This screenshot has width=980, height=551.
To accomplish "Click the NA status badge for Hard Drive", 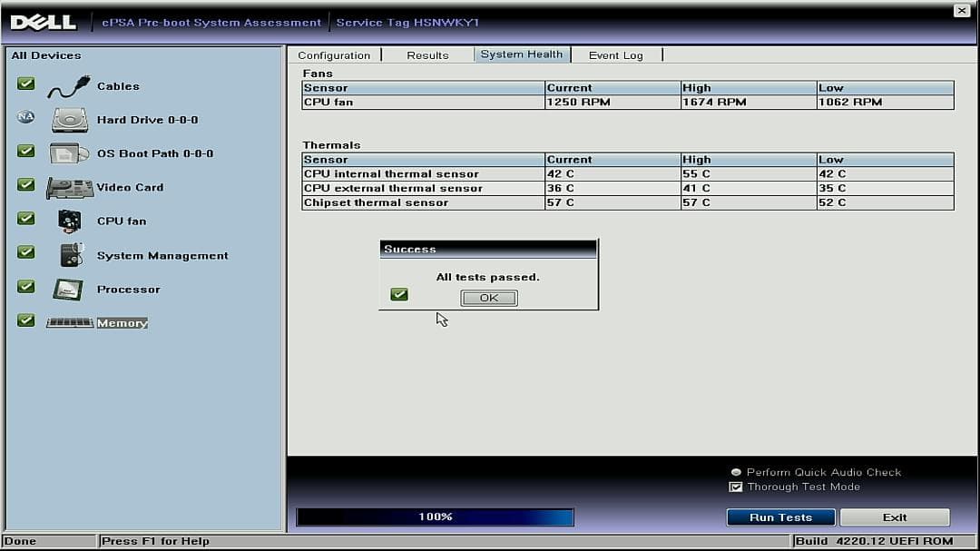I will click(26, 117).
